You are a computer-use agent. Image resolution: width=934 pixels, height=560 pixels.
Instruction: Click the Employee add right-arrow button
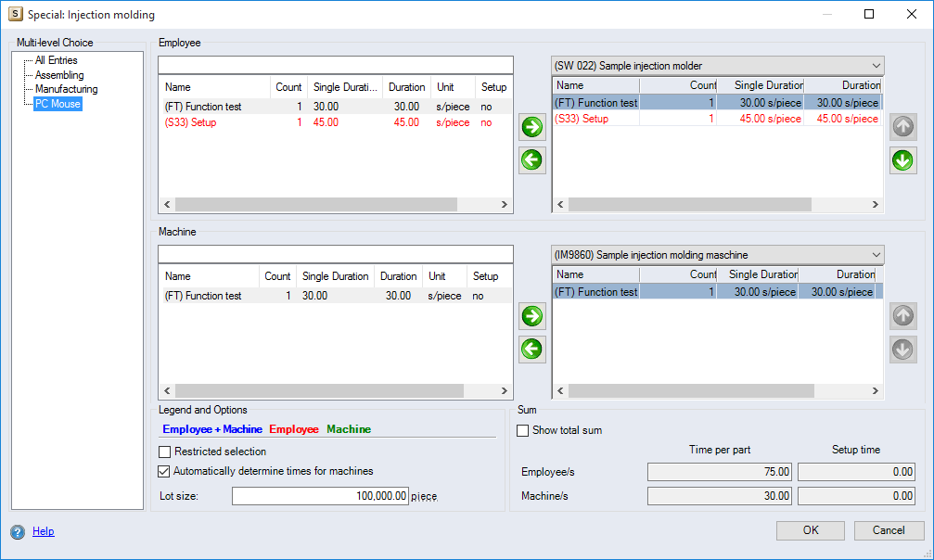[x=532, y=127]
